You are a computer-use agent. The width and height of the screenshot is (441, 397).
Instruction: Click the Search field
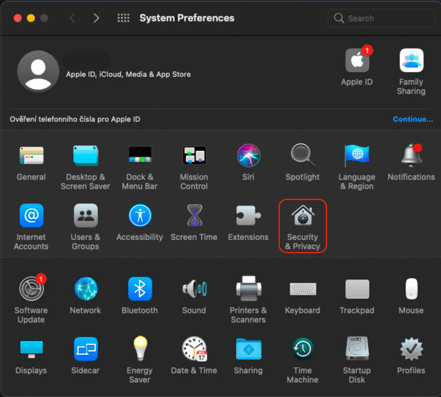point(381,18)
